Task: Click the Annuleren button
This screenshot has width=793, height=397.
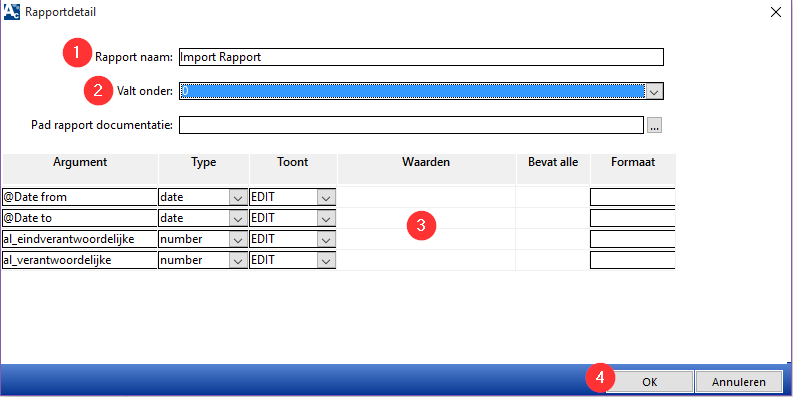Action: pyautogui.click(x=739, y=382)
